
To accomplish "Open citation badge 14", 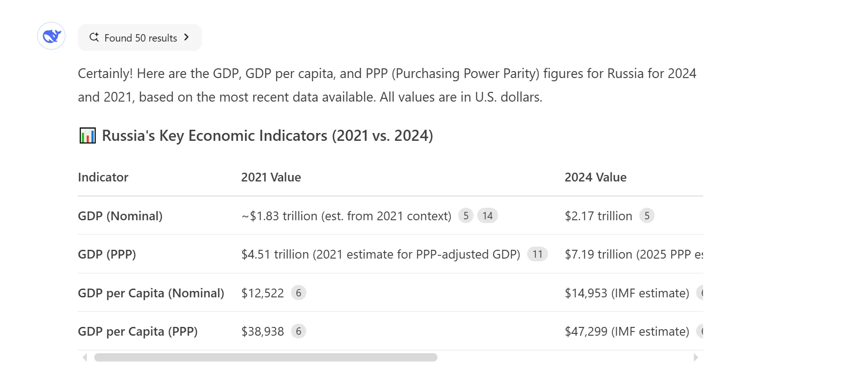I will click(x=487, y=216).
